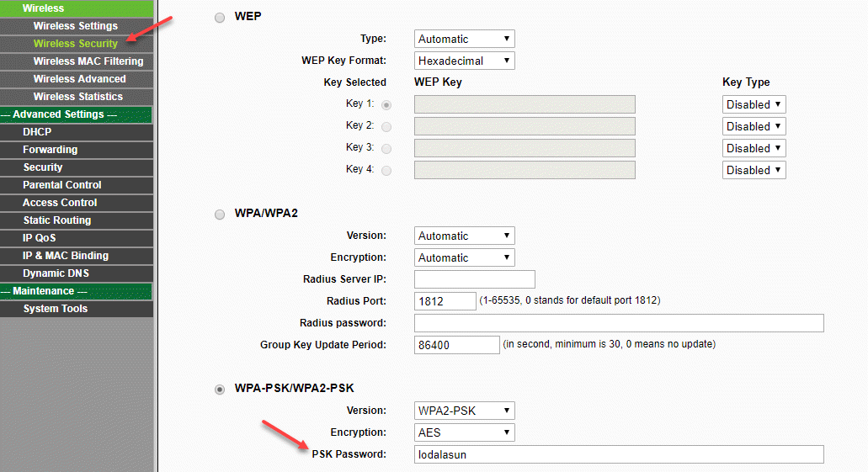
Task: Open the WEP Type dropdown
Action: (465, 39)
